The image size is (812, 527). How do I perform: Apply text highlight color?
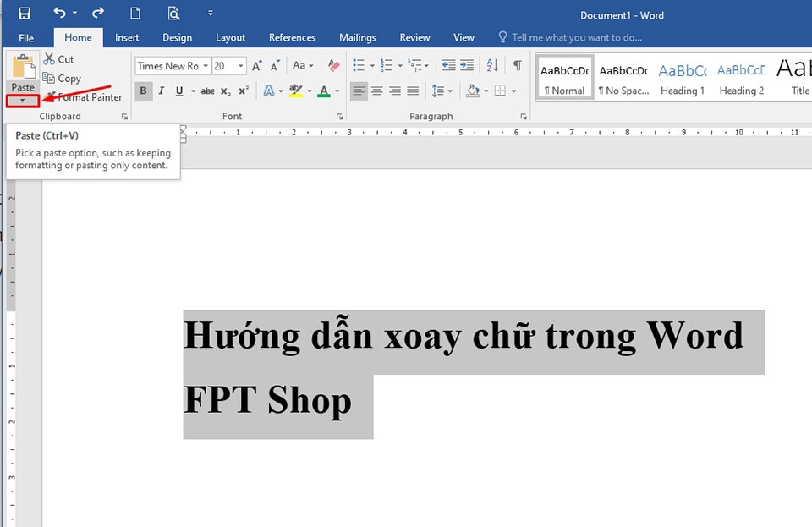click(295, 91)
